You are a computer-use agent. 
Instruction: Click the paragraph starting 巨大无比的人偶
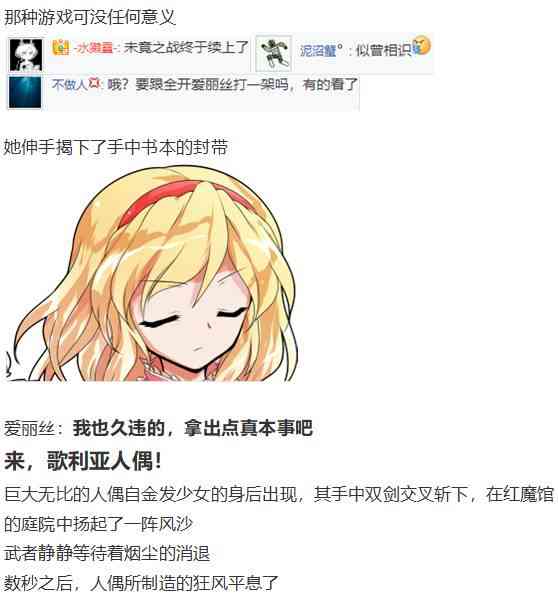point(279,509)
